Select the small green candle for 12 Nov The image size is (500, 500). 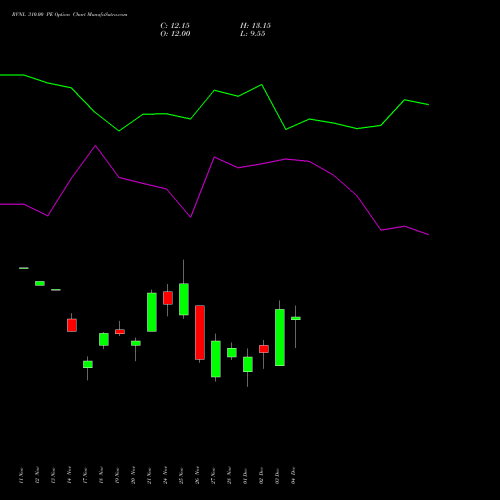(x=40, y=283)
